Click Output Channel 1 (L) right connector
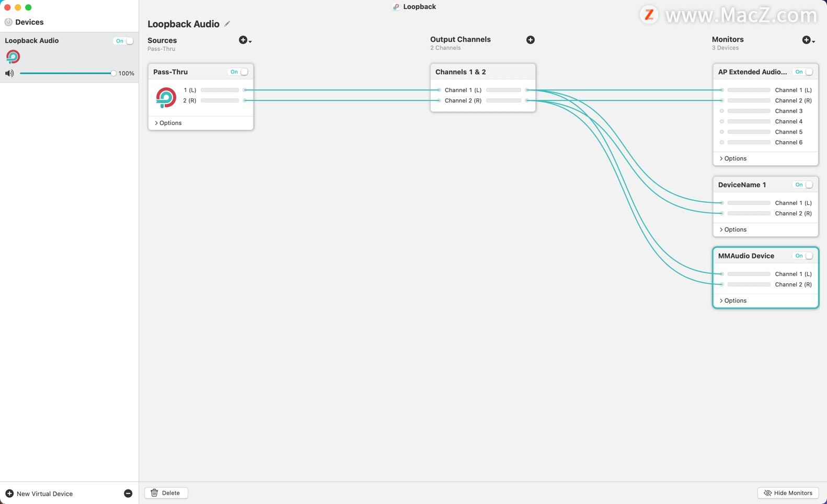The height and width of the screenshot is (504, 827). [527, 90]
